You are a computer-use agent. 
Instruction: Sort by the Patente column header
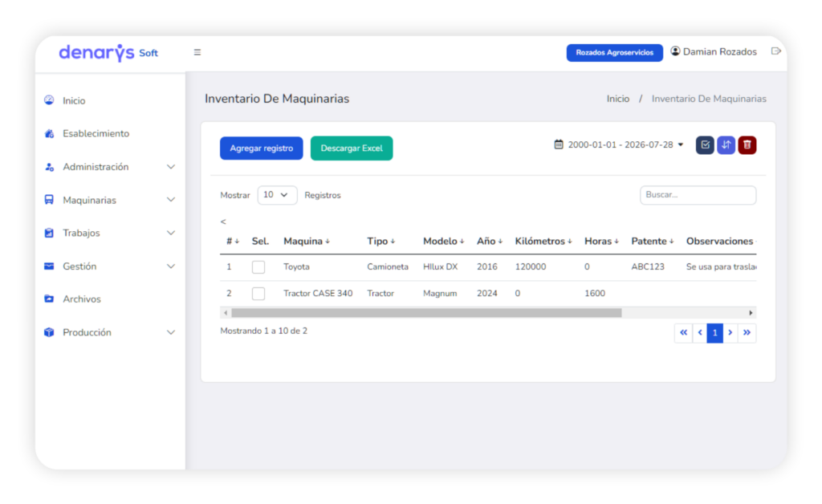(x=653, y=241)
